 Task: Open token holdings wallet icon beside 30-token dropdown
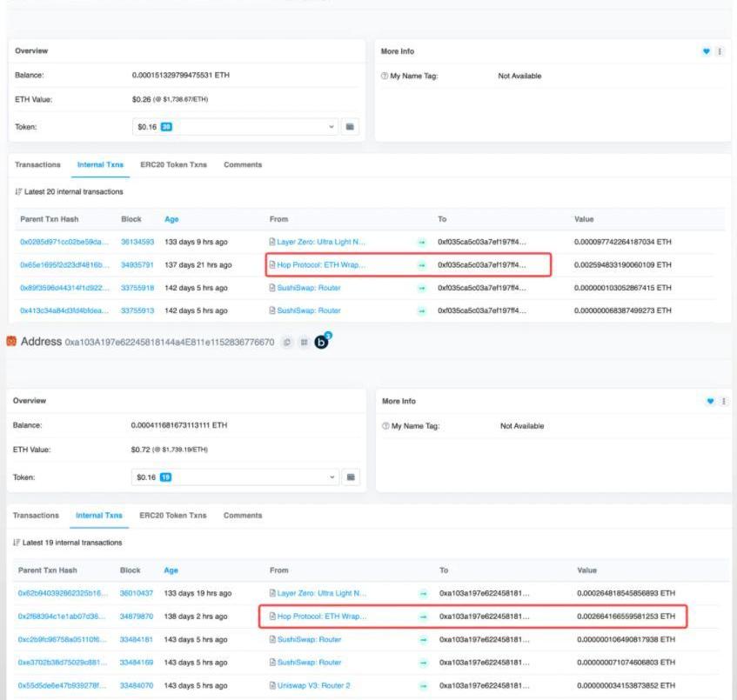[350, 127]
